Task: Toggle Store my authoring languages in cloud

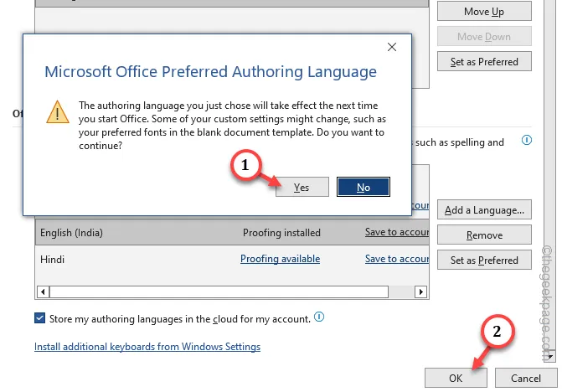Action: pos(40,318)
